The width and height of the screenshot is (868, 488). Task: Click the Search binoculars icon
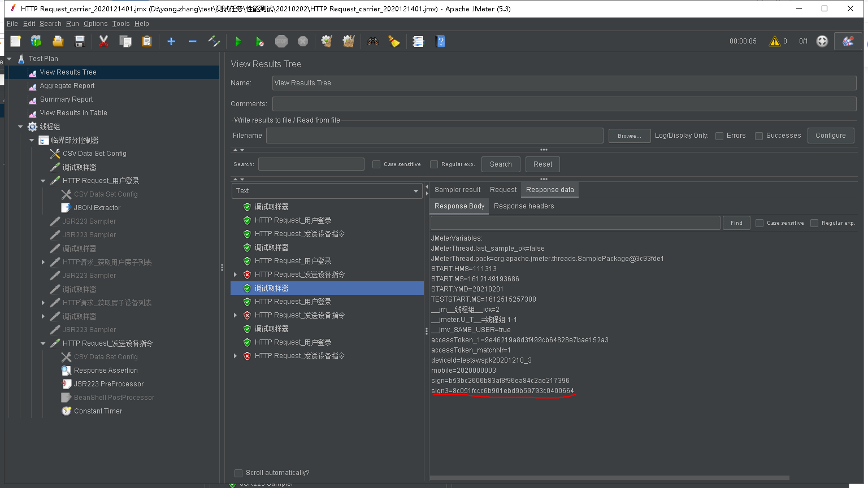point(372,41)
